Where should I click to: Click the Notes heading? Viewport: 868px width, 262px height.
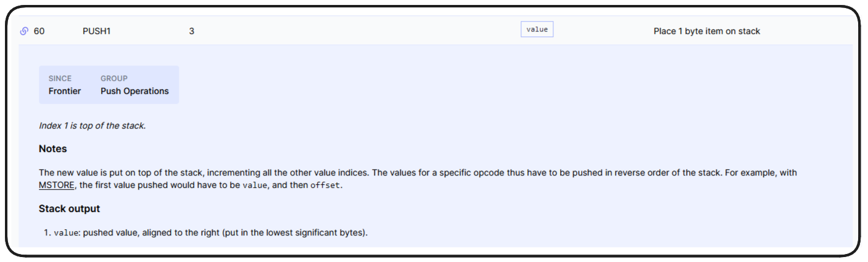tap(53, 149)
